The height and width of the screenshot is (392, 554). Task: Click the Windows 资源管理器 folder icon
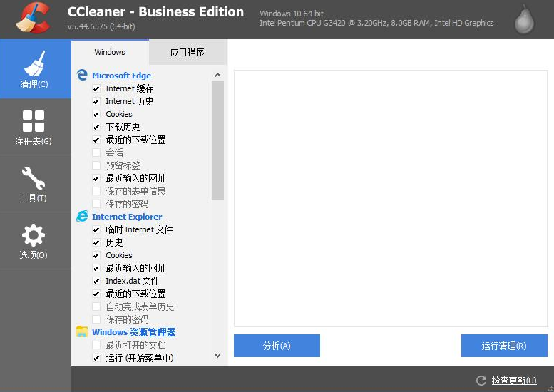click(x=82, y=331)
